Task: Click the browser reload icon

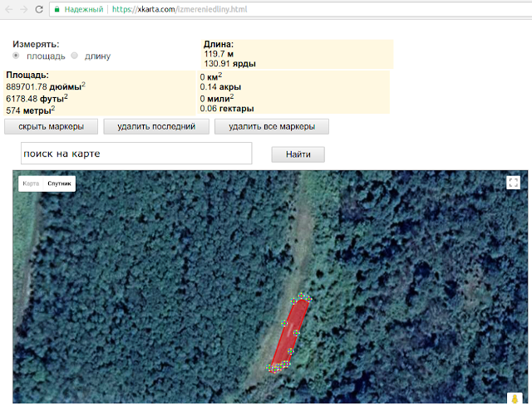Action: [x=39, y=9]
